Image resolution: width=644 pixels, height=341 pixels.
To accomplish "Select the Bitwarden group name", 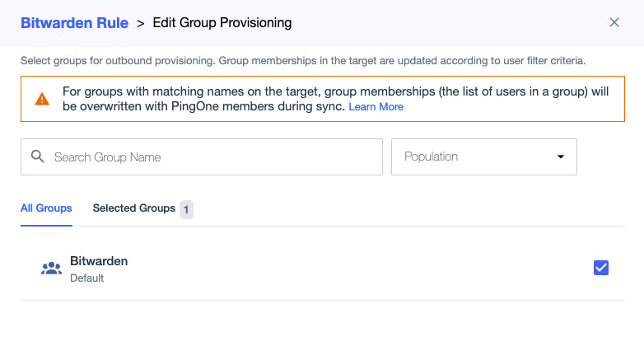I will (x=99, y=261).
